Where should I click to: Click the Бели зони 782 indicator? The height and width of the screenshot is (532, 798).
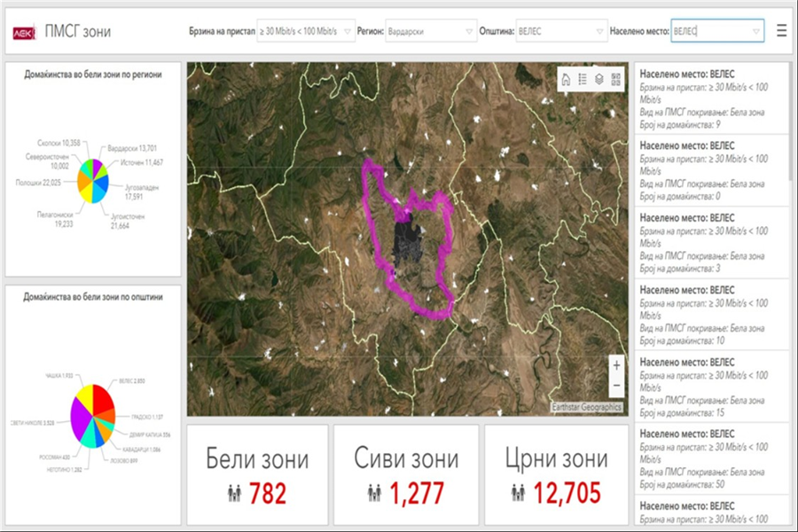point(257,475)
